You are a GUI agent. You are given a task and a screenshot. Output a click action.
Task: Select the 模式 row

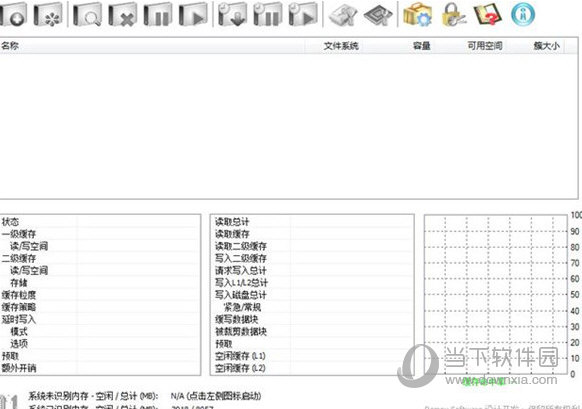pos(99,331)
